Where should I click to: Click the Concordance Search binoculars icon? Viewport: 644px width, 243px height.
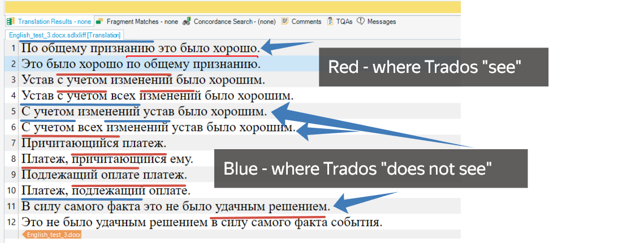(187, 21)
